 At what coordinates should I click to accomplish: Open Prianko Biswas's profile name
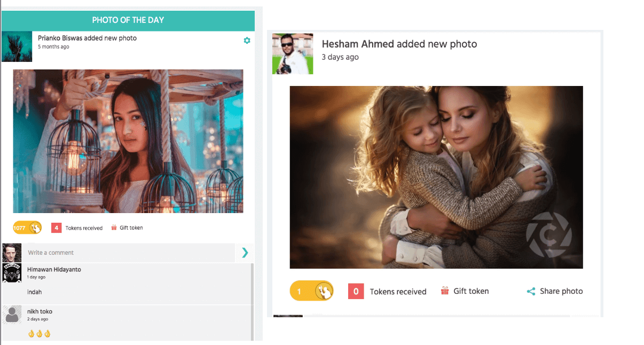(x=59, y=38)
